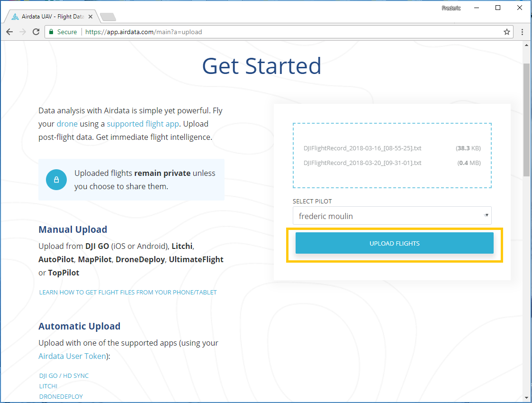Open the 'supported flight app' link

coord(143,124)
